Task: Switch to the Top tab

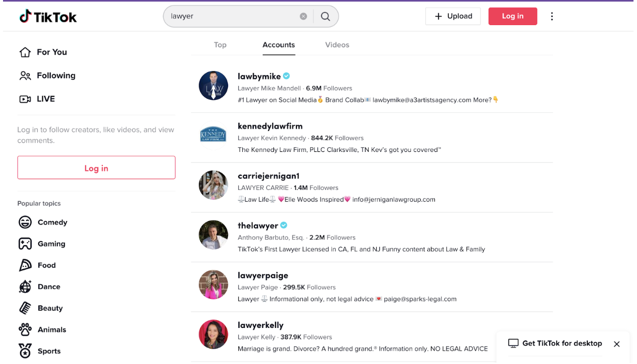Action: coord(220,45)
